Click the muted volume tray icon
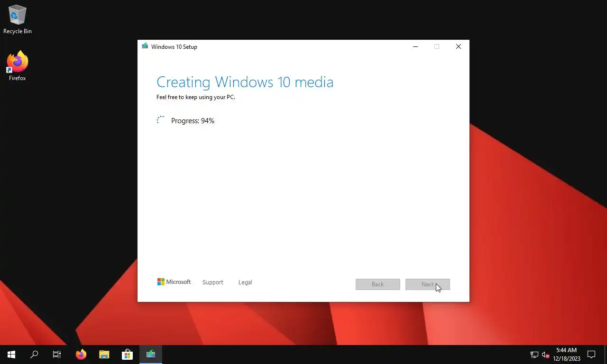The width and height of the screenshot is (607, 364). pyautogui.click(x=545, y=355)
